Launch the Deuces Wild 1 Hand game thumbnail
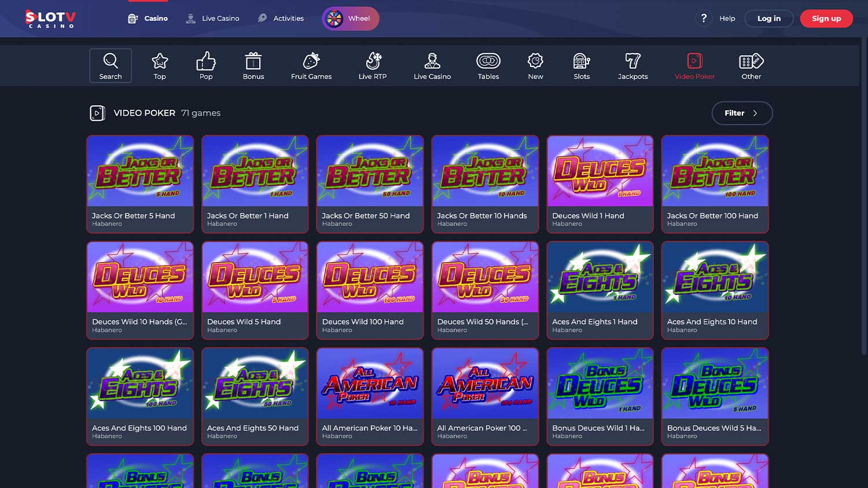The image size is (868, 488). click(x=600, y=171)
